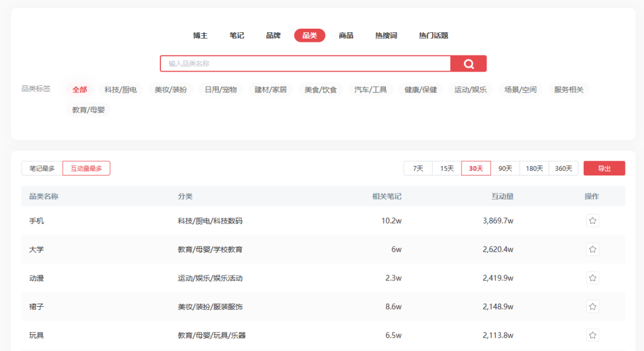Viewport: 644px width, 351px height.
Task: Click the star icon on the 动漫 row
Action: tap(592, 278)
